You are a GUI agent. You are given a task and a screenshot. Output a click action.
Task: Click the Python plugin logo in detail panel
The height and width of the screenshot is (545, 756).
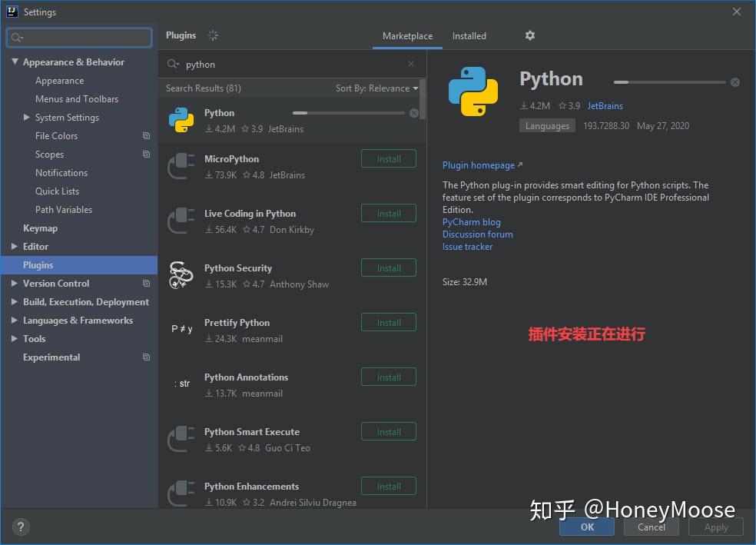pos(475,87)
